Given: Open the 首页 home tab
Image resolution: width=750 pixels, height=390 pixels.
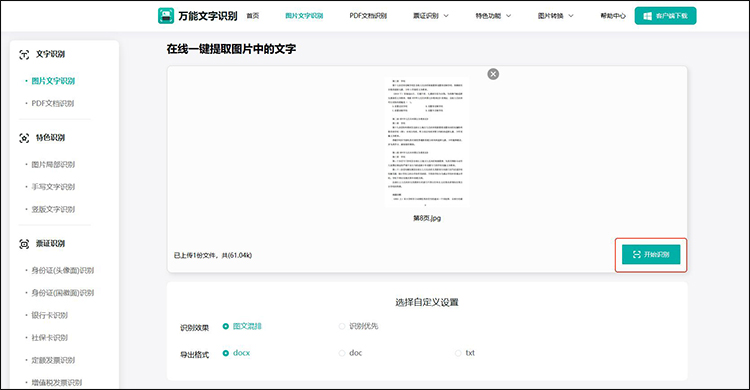Looking at the screenshot, I should click(253, 16).
